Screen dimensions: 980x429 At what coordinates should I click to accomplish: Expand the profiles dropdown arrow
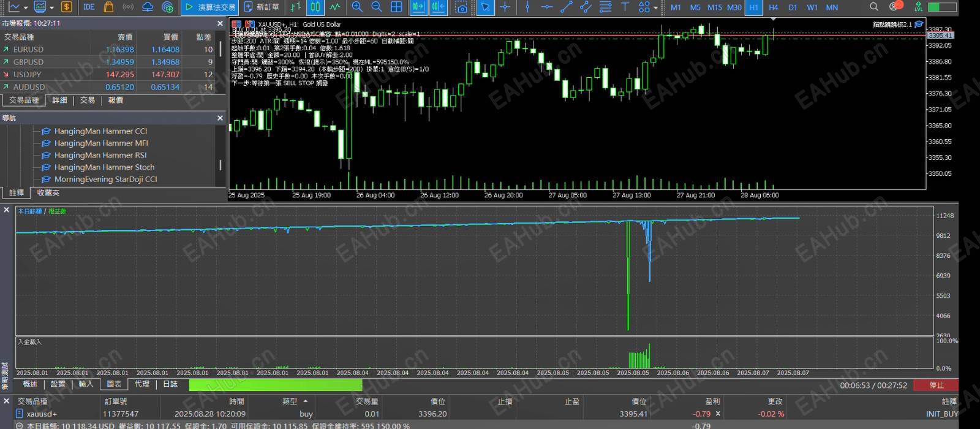click(51, 7)
